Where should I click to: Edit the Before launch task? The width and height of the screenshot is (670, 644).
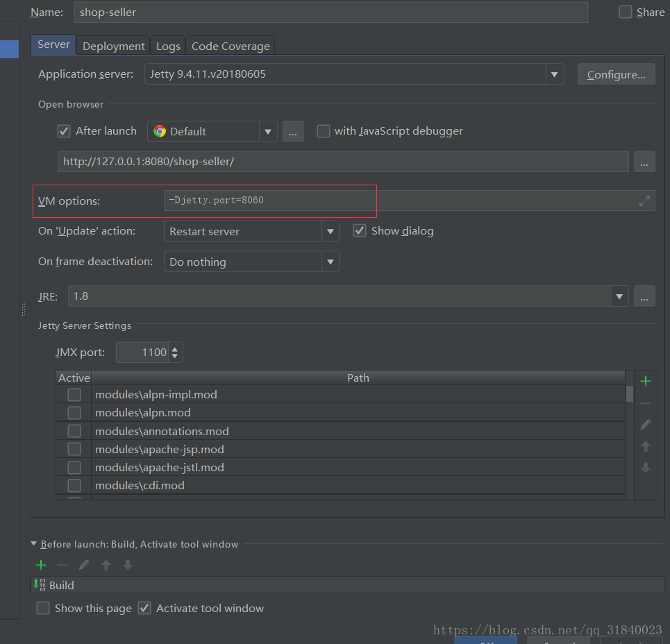pos(84,565)
